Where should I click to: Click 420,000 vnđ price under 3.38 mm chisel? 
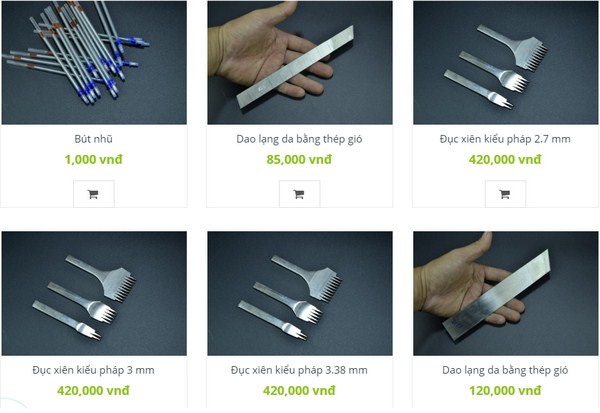click(299, 391)
